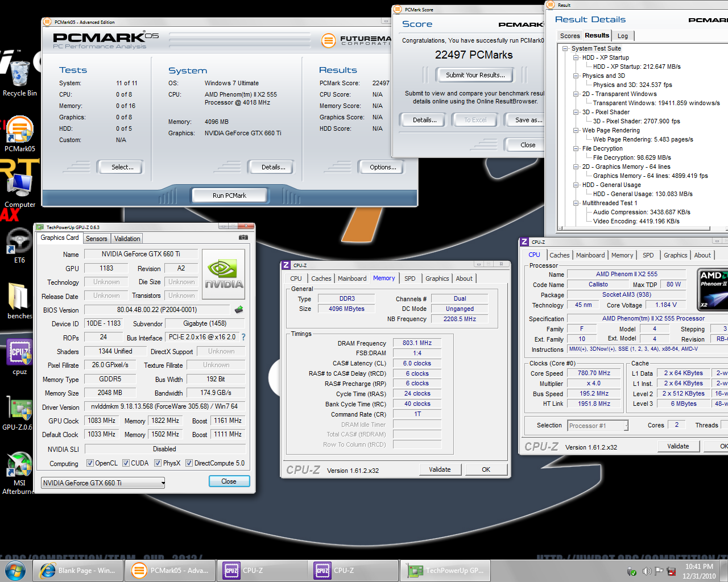Click the Run PCMark button
728x582 pixels.
point(229,196)
